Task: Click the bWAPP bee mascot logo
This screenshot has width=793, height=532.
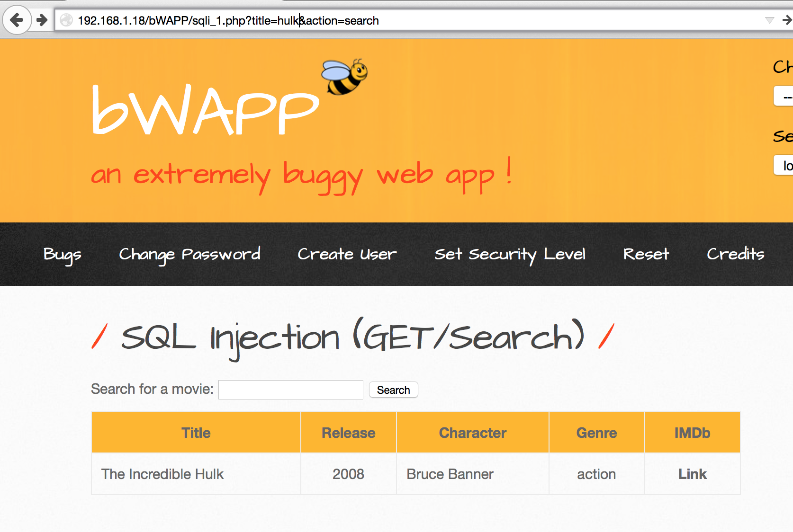Action: (x=344, y=77)
